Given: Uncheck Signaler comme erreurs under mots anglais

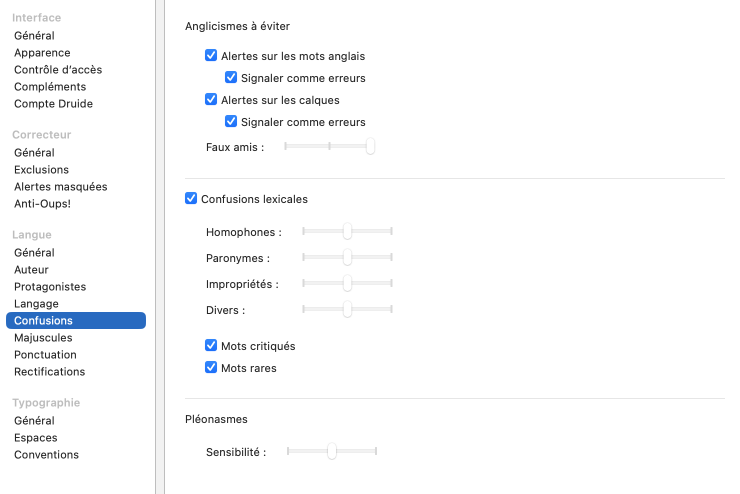Looking at the screenshot, I should (231, 78).
